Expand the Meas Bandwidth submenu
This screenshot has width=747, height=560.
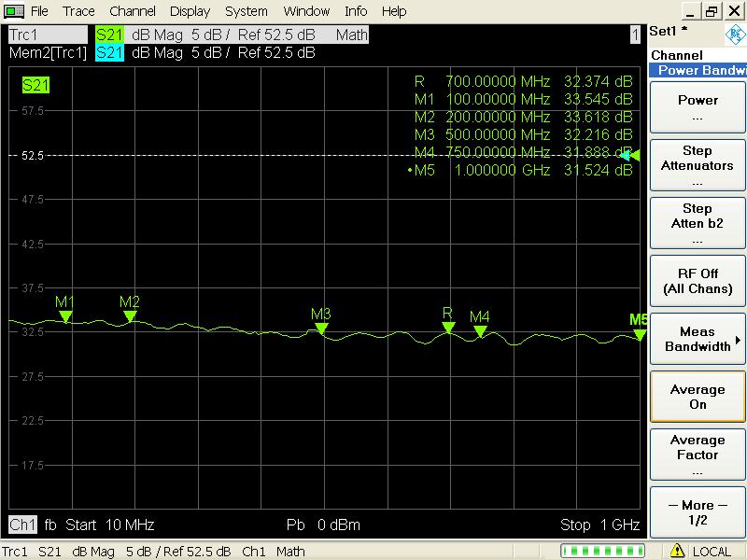[x=697, y=339]
